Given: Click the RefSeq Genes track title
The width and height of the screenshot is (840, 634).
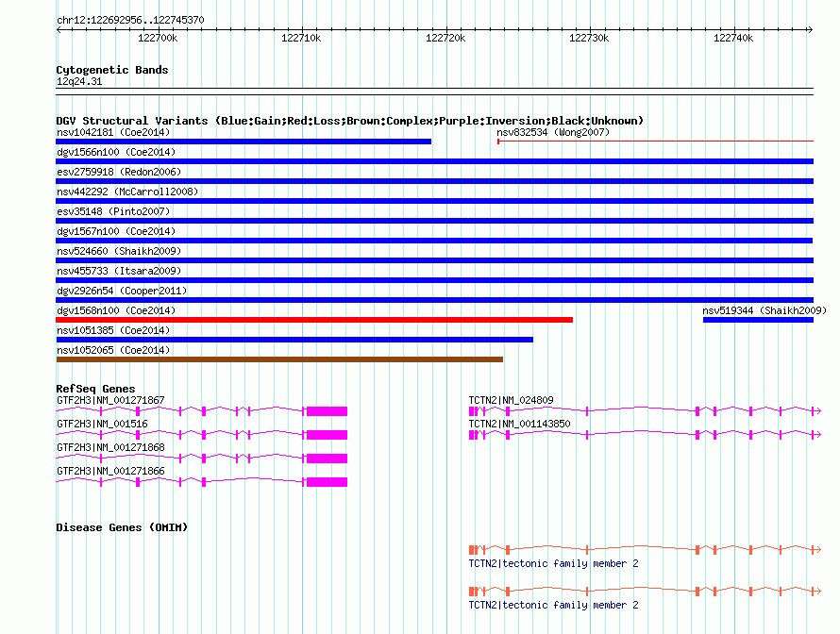Looking at the screenshot, I should (x=95, y=389).
